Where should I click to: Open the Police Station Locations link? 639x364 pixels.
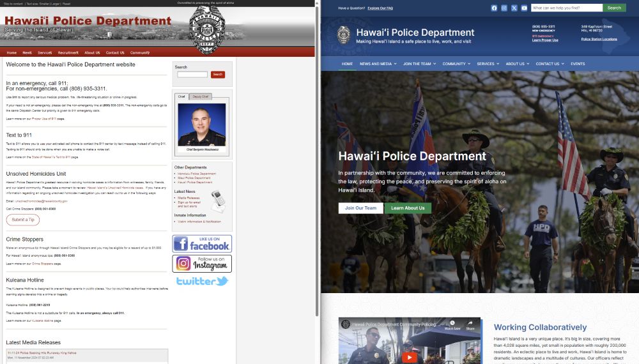(599, 39)
